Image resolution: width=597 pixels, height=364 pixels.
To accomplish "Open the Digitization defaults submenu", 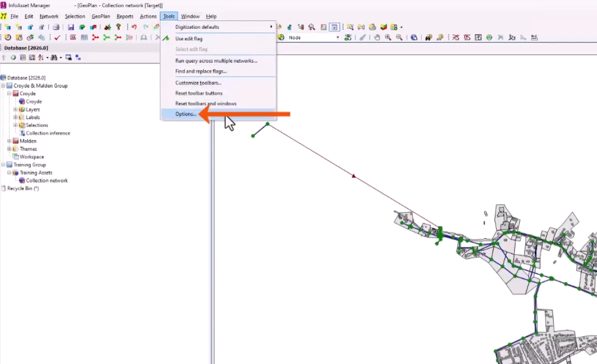I will [x=197, y=27].
